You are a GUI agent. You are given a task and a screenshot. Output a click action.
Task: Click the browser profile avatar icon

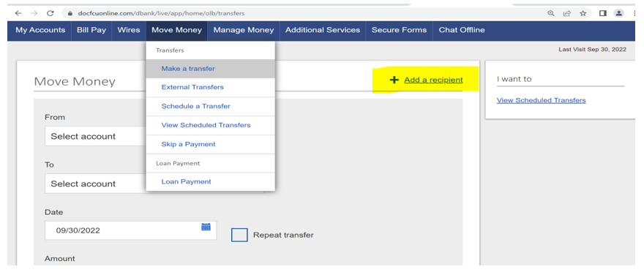[x=618, y=13]
